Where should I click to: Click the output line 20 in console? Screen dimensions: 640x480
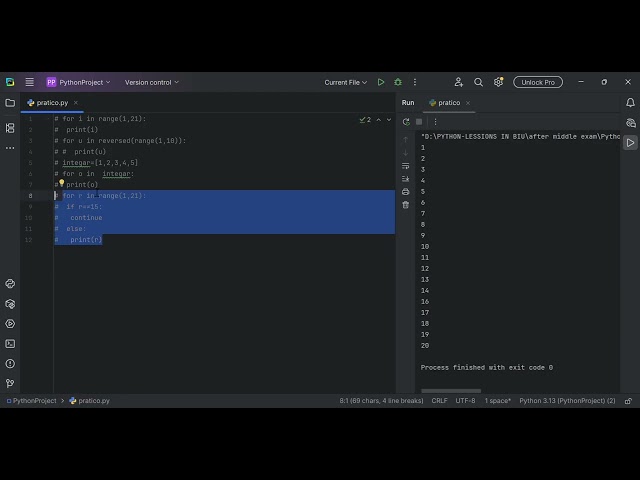click(424, 346)
